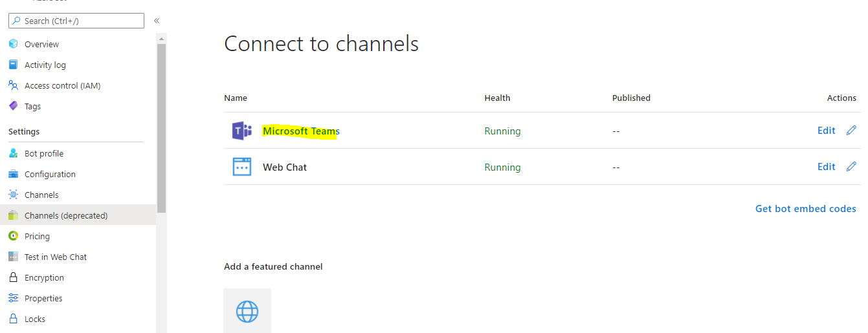This screenshot has width=868, height=333.
Task: Click Running status in Microsoft Teams row
Action: (502, 131)
